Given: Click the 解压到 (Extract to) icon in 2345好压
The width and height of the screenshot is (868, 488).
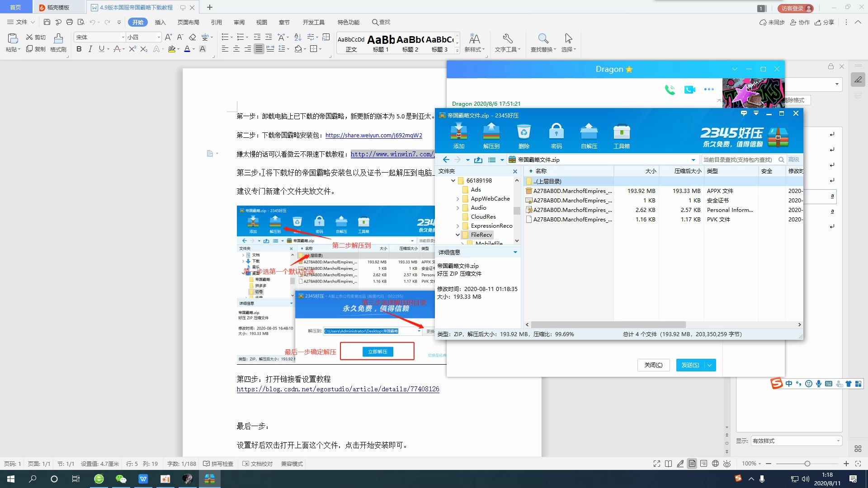Looking at the screenshot, I should point(491,136).
